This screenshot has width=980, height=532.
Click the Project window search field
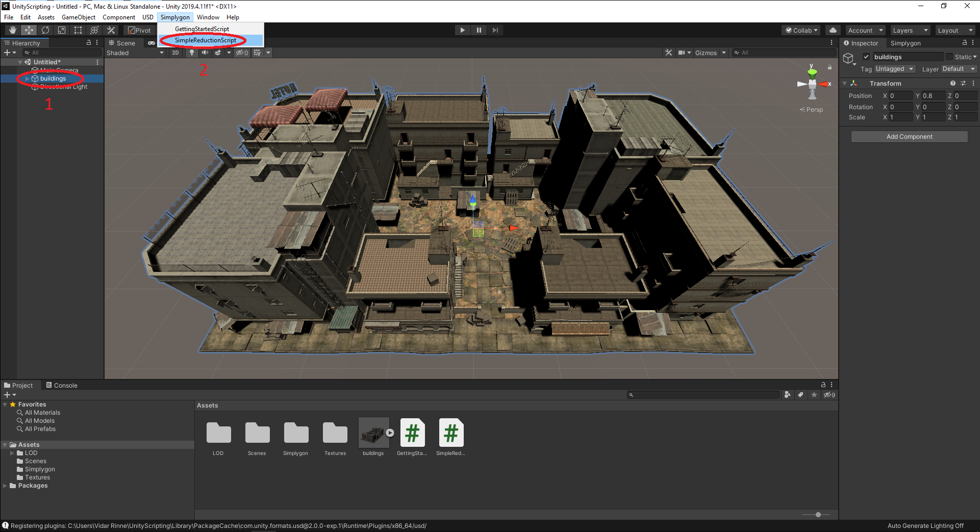click(704, 394)
